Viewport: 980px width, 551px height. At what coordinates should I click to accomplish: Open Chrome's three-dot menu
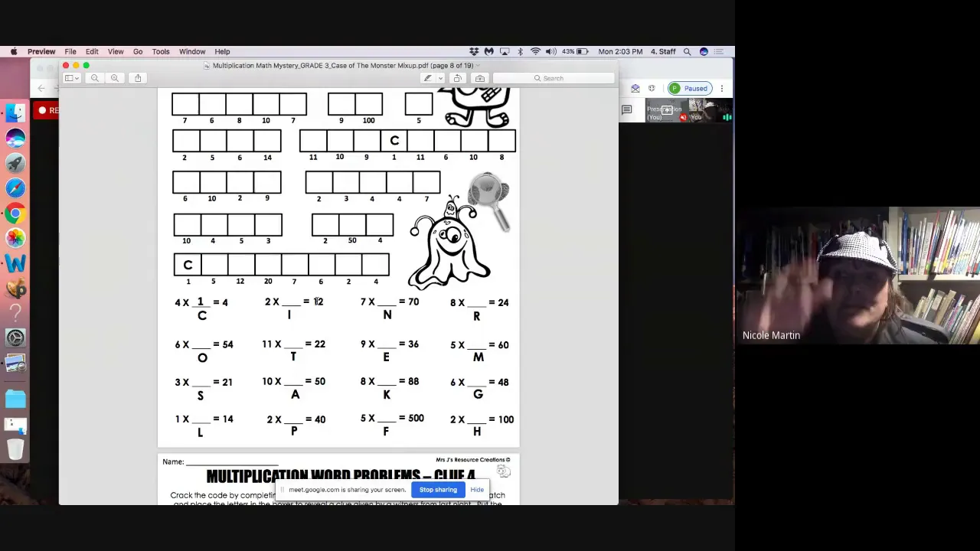721,89
